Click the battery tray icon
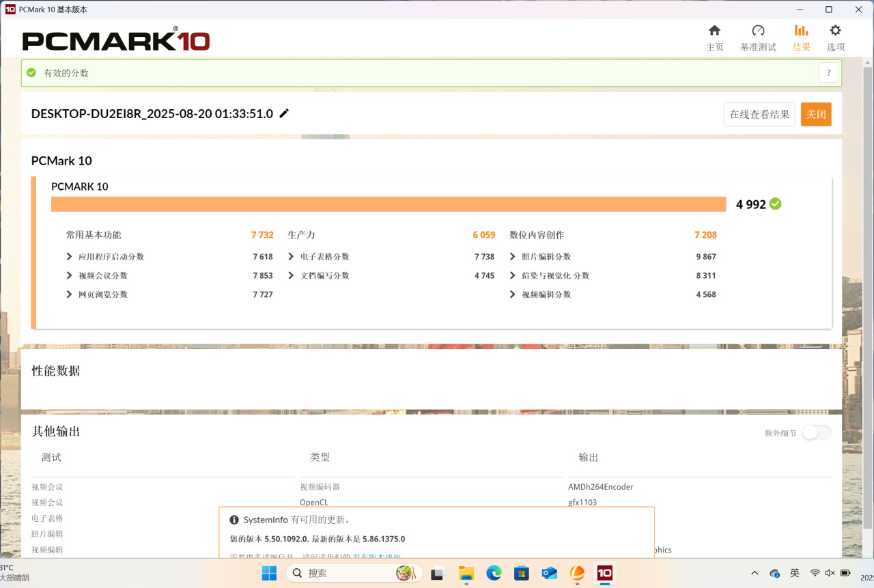 845,573
